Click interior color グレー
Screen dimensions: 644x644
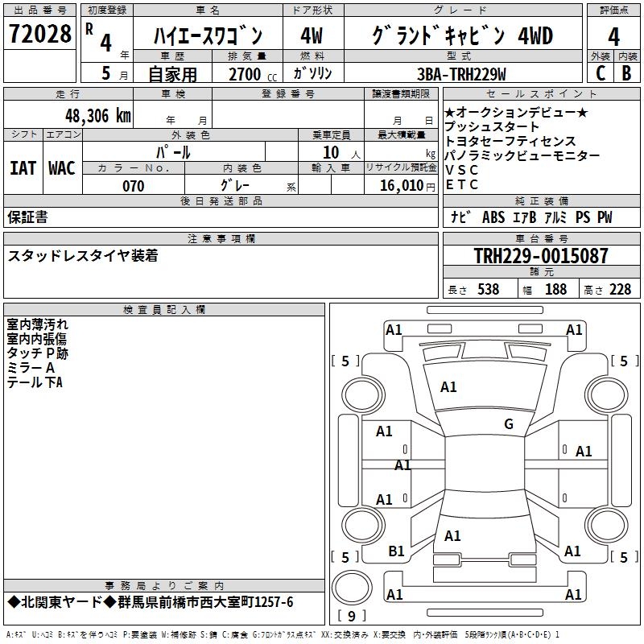pyautogui.click(x=235, y=185)
